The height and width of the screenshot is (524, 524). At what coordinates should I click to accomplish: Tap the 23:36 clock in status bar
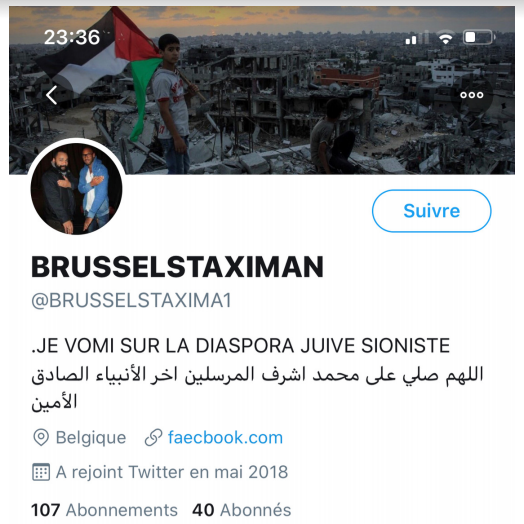[72, 37]
